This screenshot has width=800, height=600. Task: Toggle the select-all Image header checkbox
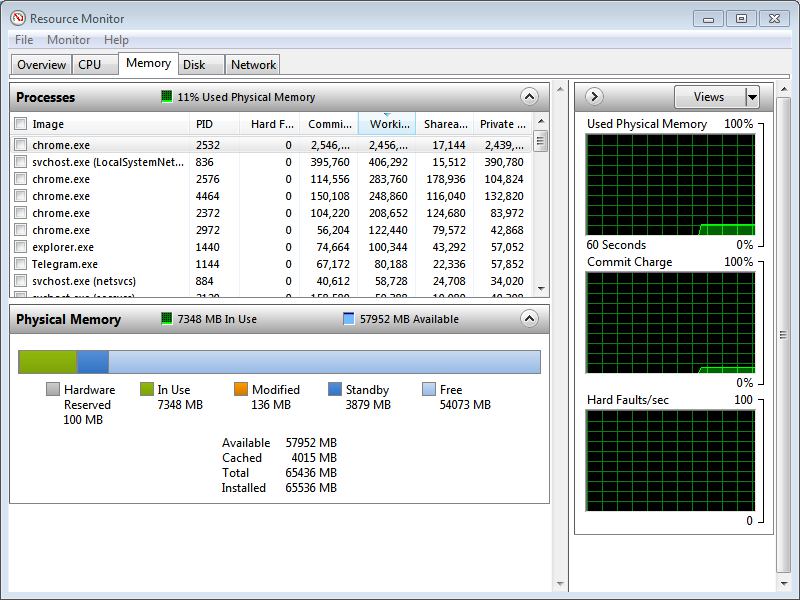point(20,123)
